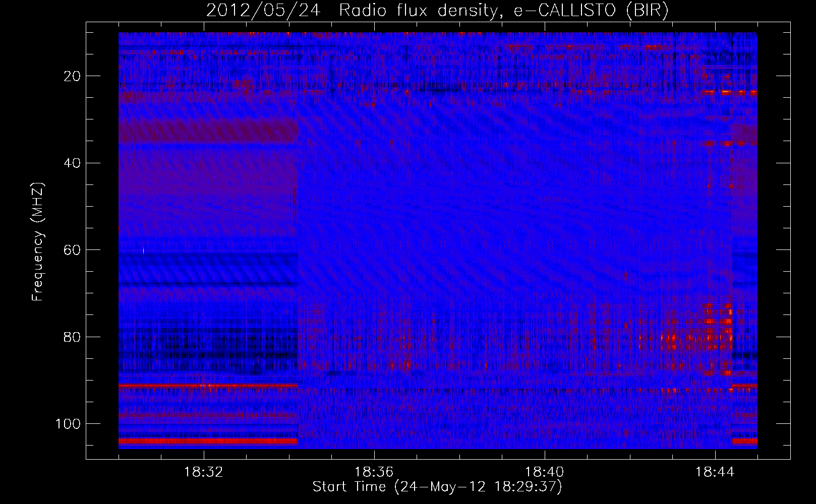Click the 18:40 time tick label
Viewport: 816px width, 504px height.
(x=545, y=472)
